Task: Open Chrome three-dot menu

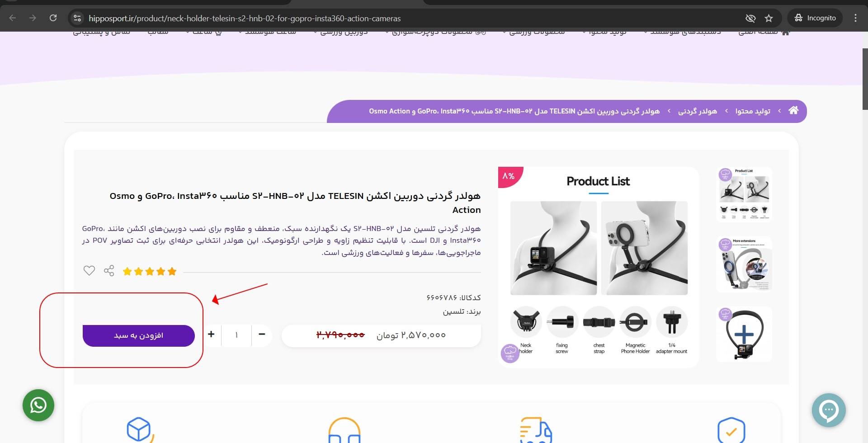Action: click(855, 18)
